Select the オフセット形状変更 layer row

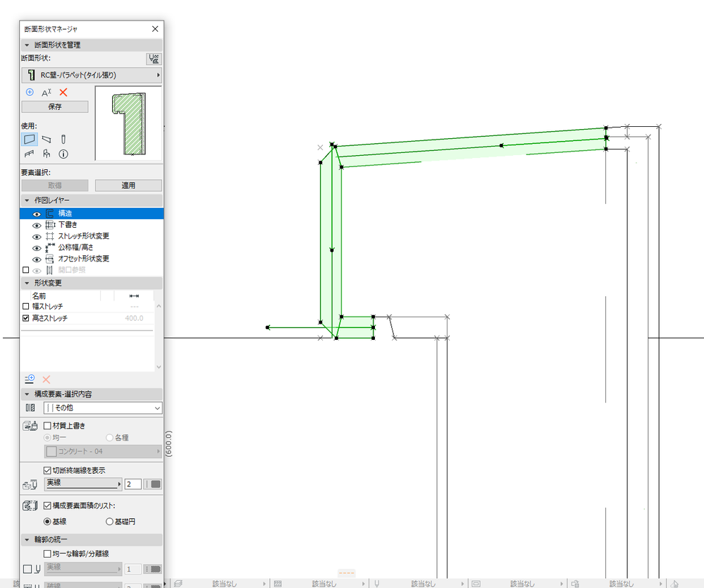coord(92,259)
